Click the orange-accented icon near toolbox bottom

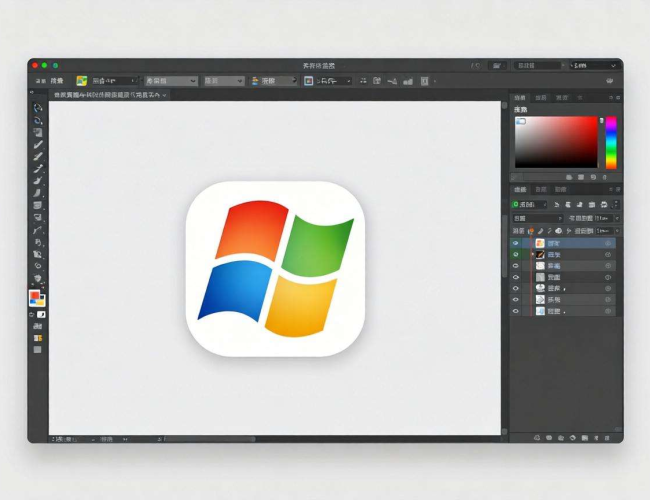point(38,338)
